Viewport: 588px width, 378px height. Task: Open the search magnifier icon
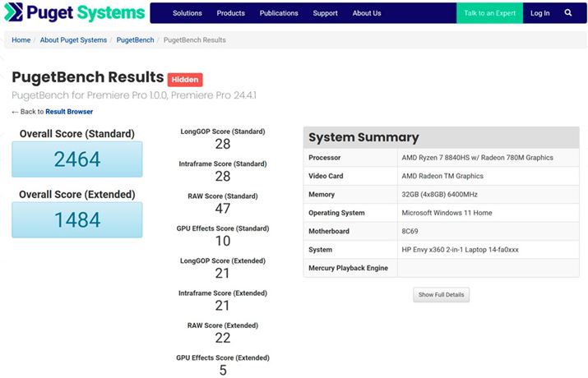pyautogui.click(x=568, y=13)
